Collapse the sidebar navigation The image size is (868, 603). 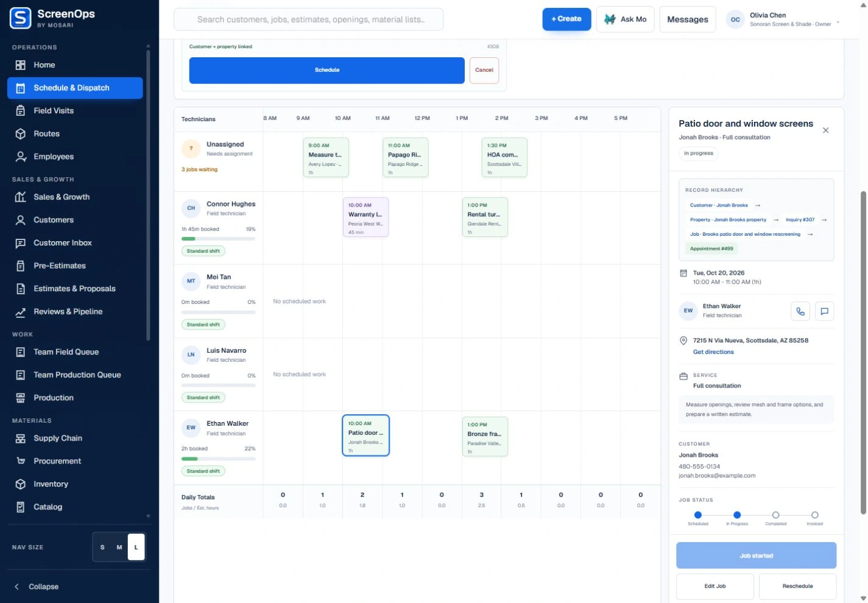[x=37, y=587]
